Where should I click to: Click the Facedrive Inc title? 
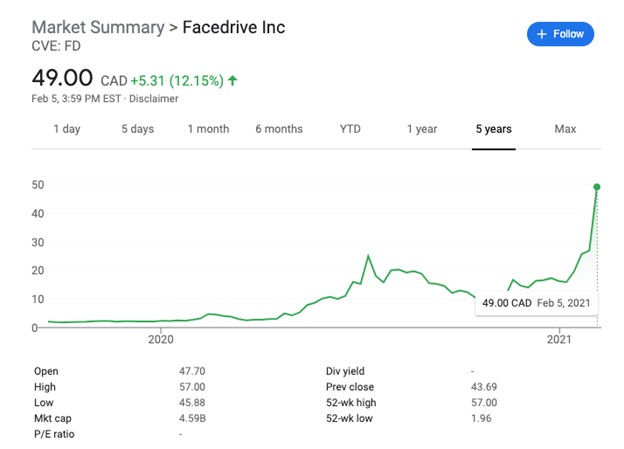click(x=233, y=27)
